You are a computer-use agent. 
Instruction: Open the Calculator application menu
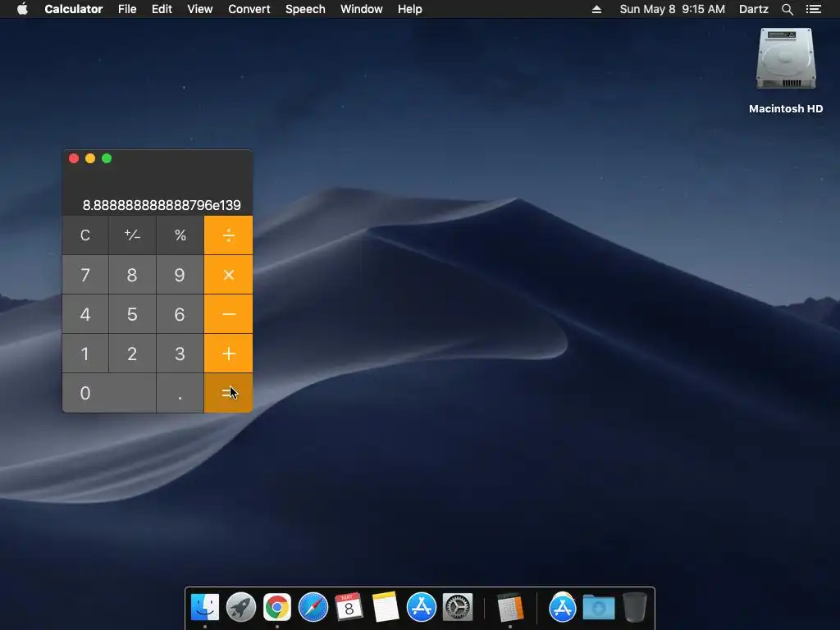point(73,9)
